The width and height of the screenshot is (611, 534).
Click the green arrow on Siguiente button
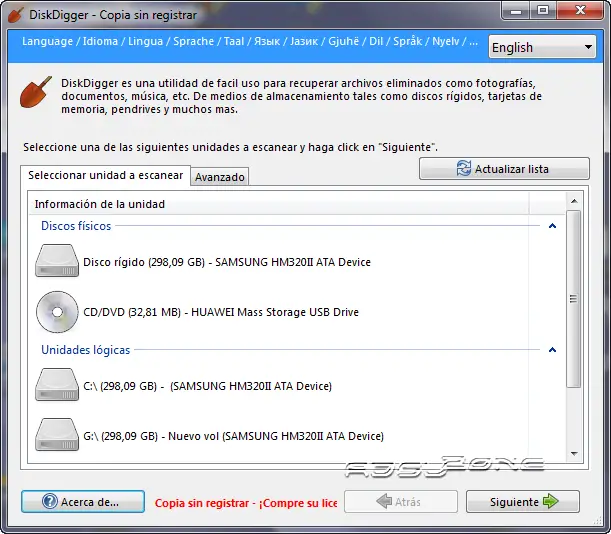coord(551,501)
